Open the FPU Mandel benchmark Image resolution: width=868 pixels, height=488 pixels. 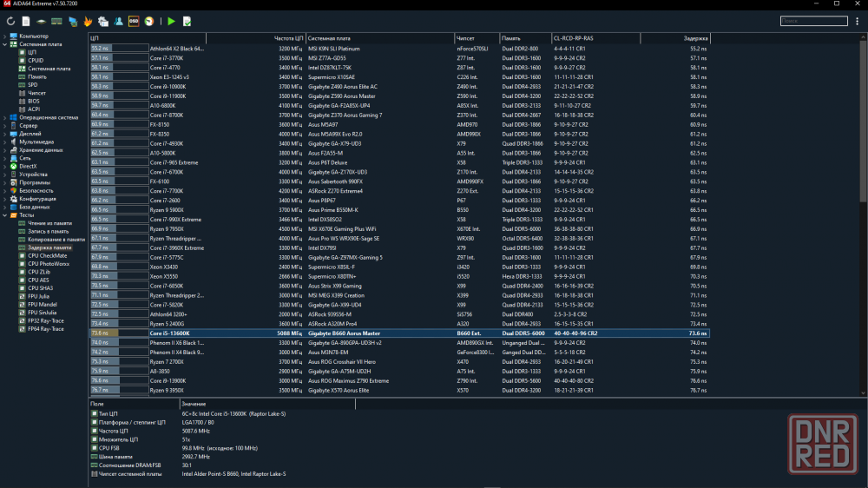pyautogui.click(x=42, y=305)
